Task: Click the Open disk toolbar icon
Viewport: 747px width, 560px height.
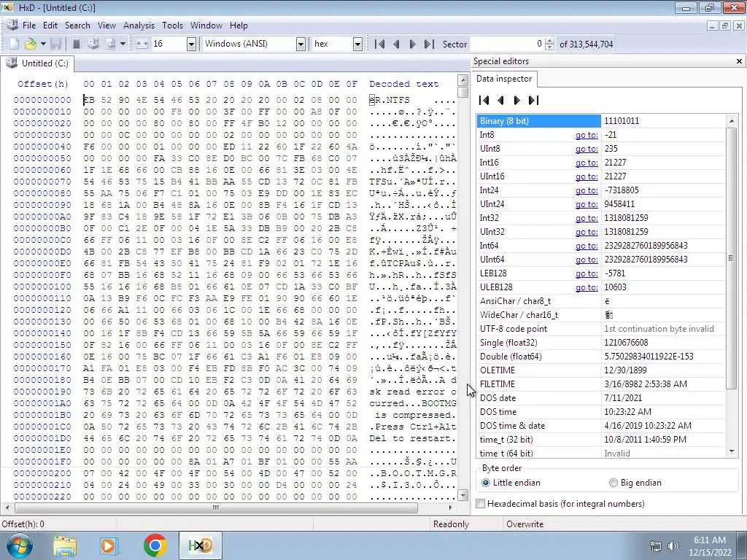Action: tap(93, 44)
